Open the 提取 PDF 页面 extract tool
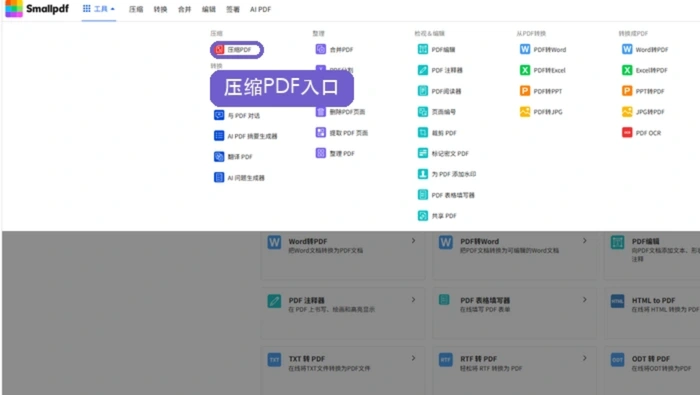 (x=342, y=133)
